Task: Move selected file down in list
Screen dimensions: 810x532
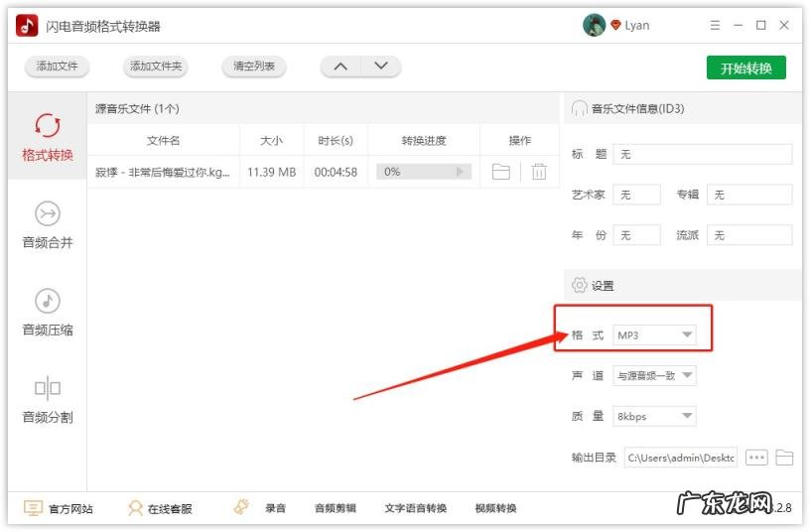Action: 381,66
